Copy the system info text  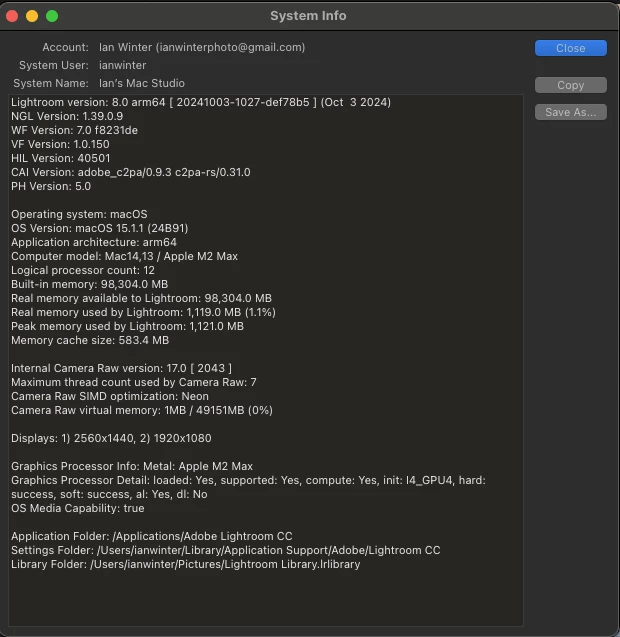(x=570, y=85)
